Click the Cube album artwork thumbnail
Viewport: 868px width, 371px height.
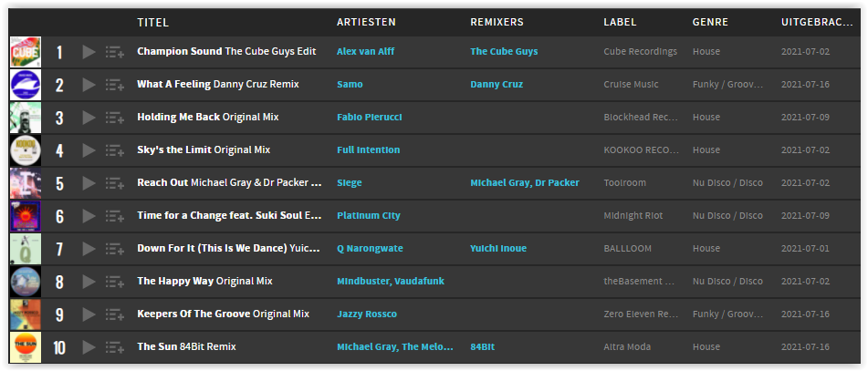point(26,52)
